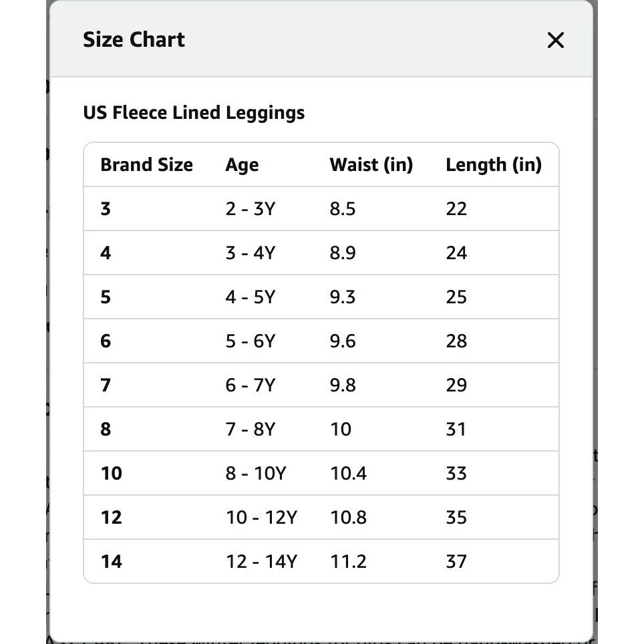
Task: Select brand size 3 row
Action: coord(321,208)
